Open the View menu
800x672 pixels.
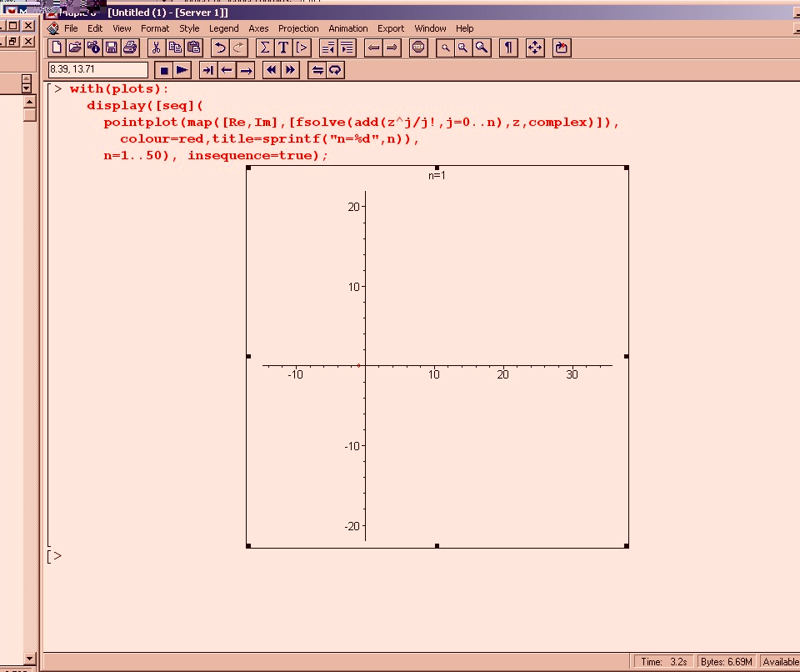pos(122,28)
